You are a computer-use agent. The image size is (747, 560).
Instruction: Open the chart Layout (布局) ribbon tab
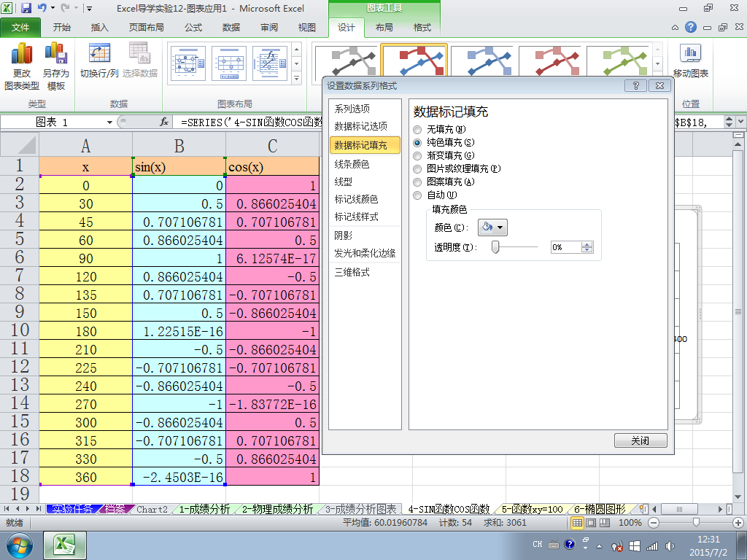[384, 28]
